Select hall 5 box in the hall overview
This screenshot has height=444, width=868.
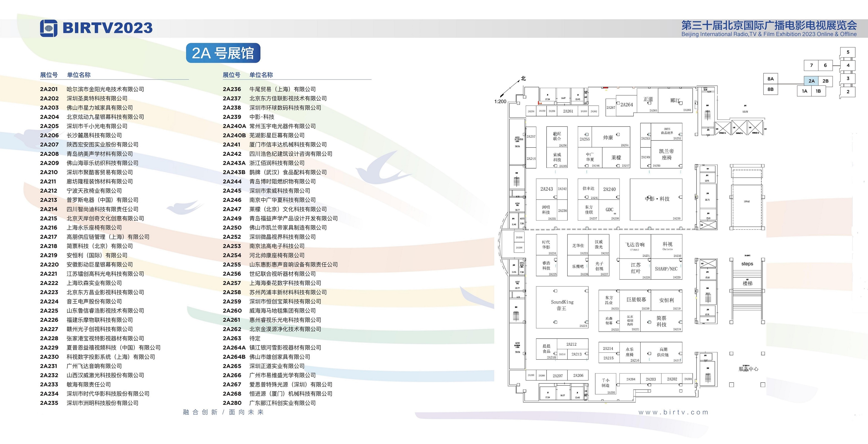[x=848, y=52]
